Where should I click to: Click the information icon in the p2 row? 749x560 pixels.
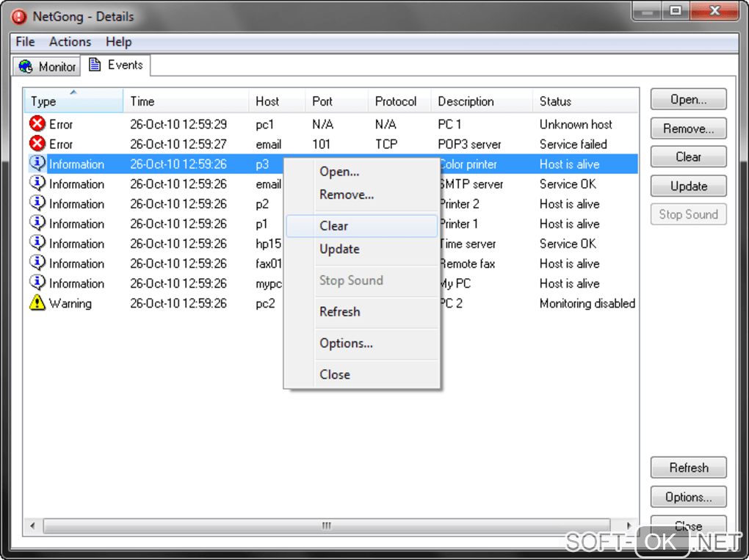pyautogui.click(x=37, y=203)
